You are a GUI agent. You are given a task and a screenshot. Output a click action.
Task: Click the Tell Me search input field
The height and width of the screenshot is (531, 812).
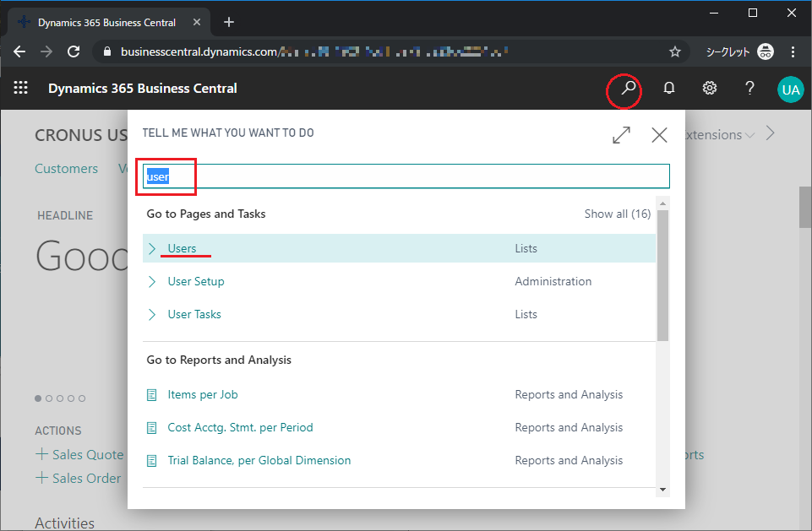pos(406,176)
